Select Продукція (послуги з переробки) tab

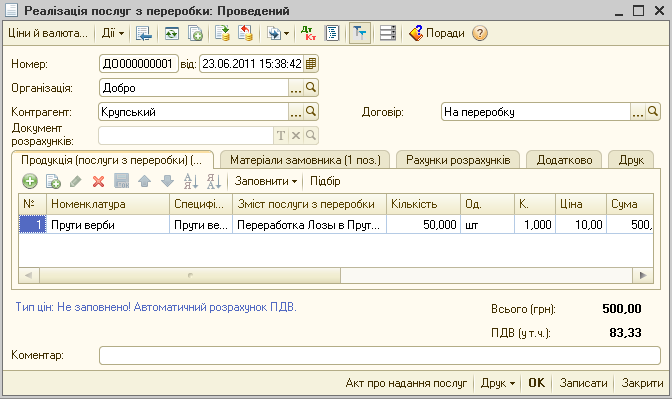pyautogui.click(x=112, y=160)
